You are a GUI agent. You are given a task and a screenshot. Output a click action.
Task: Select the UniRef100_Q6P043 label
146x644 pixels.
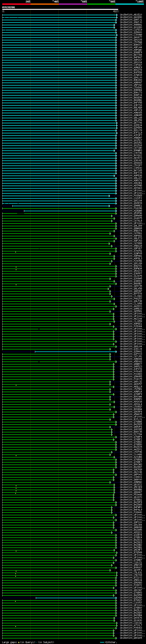click(131, 475)
